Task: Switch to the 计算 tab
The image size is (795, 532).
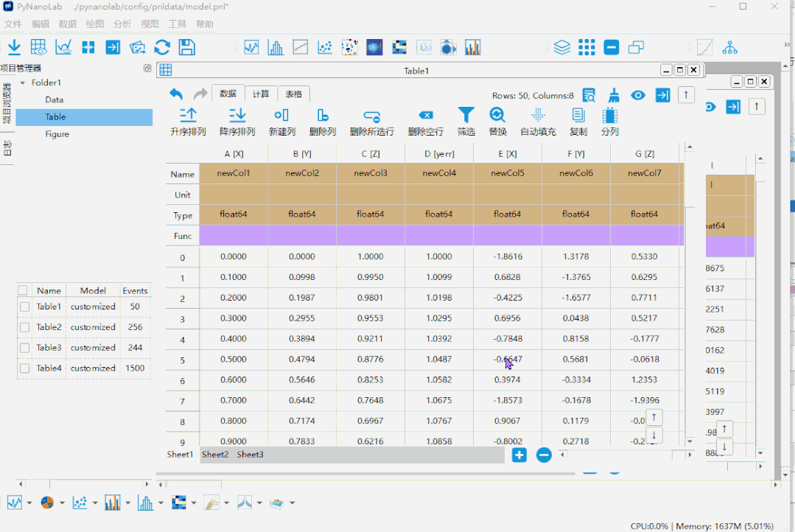Action: tap(261, 94)
